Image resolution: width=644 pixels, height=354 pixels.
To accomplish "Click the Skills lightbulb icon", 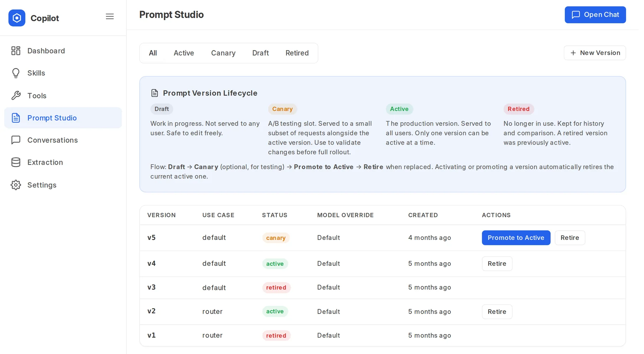I will coord(16,73).
